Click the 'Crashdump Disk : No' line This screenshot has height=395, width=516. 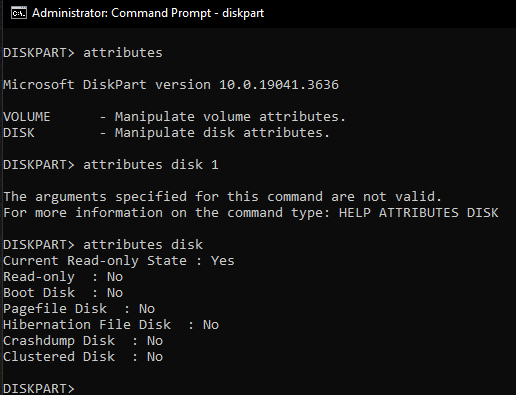[x=83, y=341]
